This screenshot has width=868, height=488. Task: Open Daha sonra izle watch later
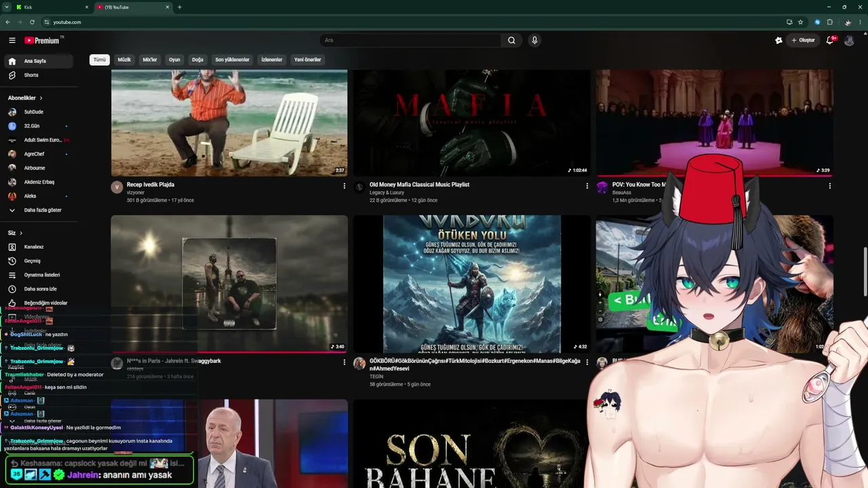point(39,289)
